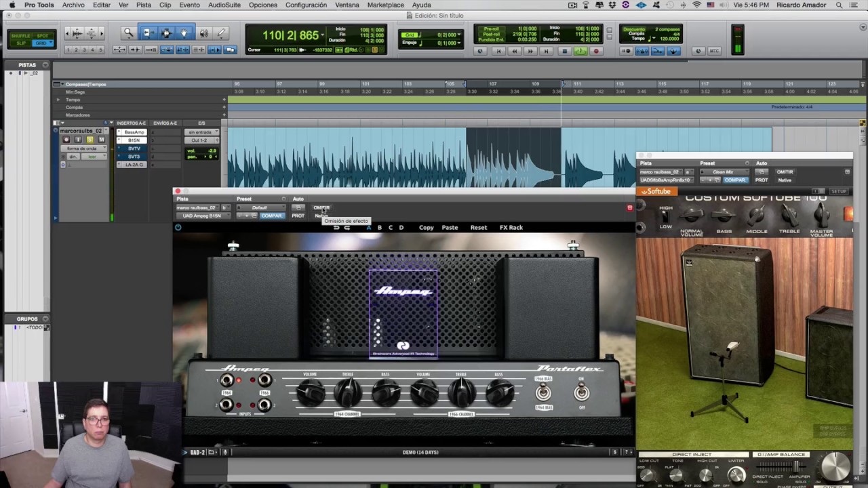Mute the marcoraulbs_02 track
This screenshot has height=488, width=868.
coord(101,140)
